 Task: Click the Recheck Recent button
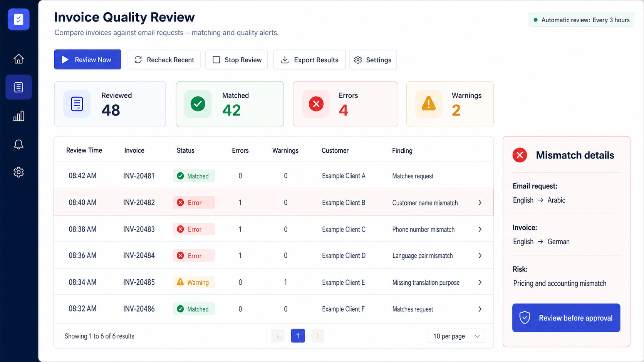pos(164,60)
